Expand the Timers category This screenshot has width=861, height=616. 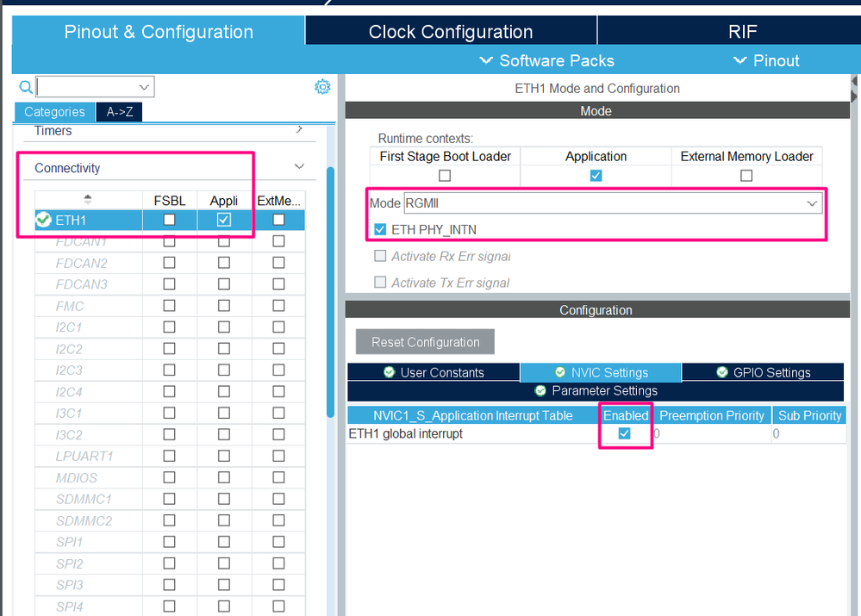coord(299,129)
